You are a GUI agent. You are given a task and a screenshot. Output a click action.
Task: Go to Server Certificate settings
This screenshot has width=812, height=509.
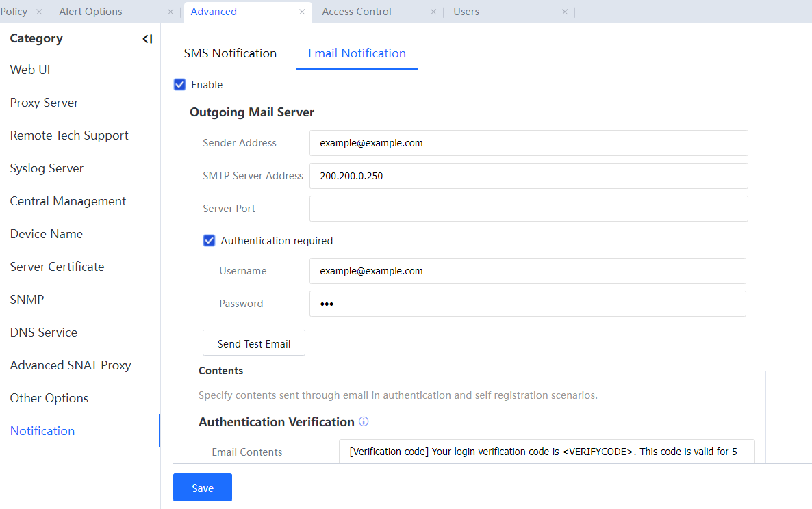[57, 267]
